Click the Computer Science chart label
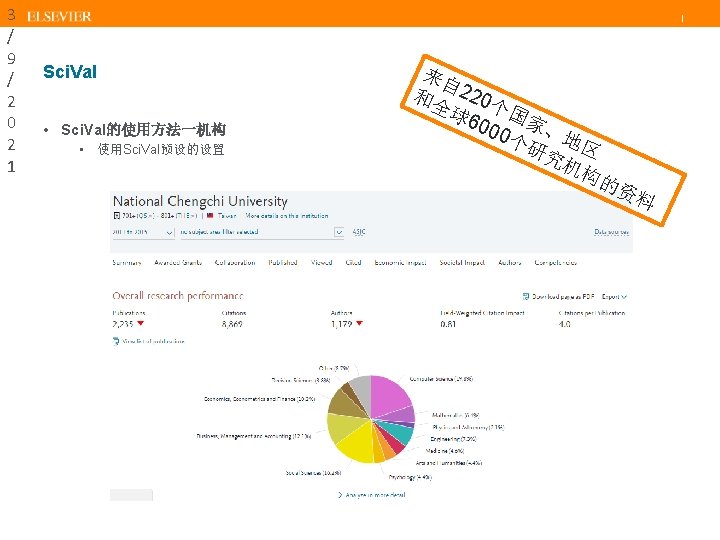 (441, 379)
